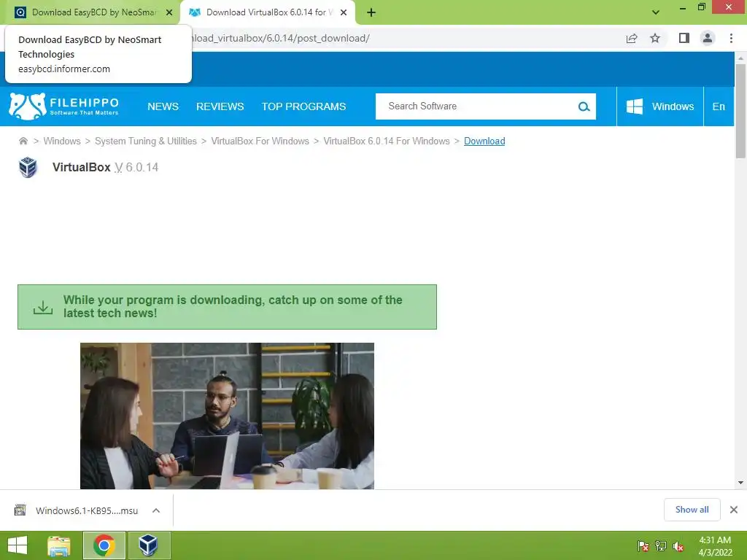Open the REVIEWS menu item
Viewport: 747px width, 560px height.
point(220,106)
